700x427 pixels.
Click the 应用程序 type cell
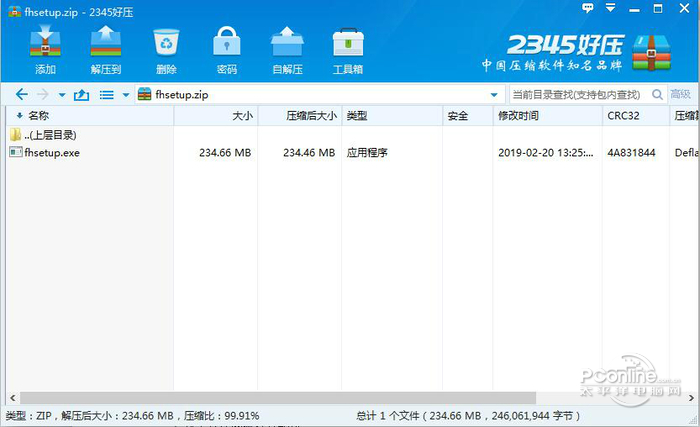(367, 153)
